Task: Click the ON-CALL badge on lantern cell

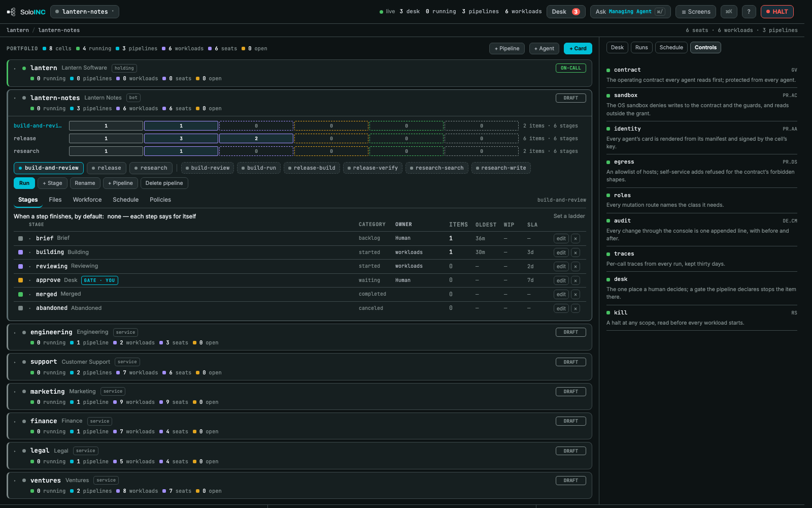Action: coord(571,68)
